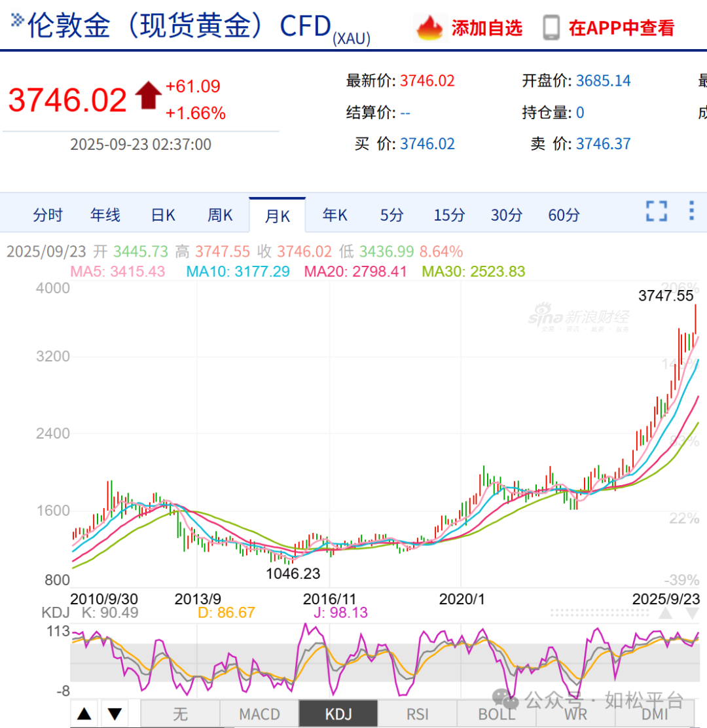This screenshot has height=728, width=707.
Task: Click the D: 86.67 KDJ value
Action: pos(226,612)
